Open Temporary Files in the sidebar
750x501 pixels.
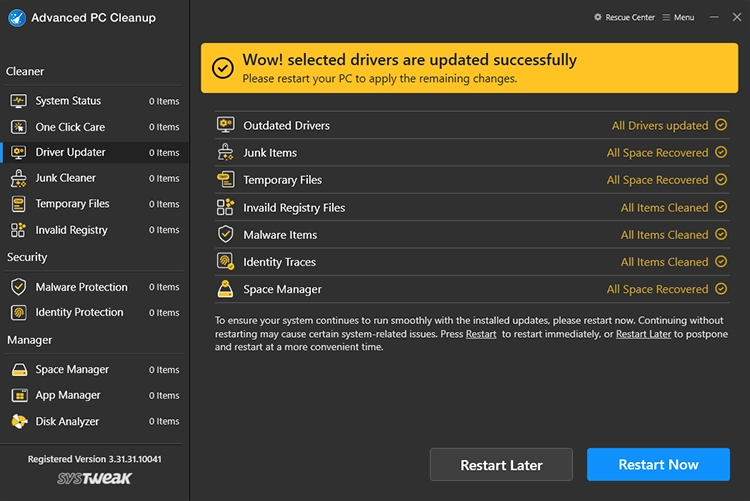coord(72,204)
